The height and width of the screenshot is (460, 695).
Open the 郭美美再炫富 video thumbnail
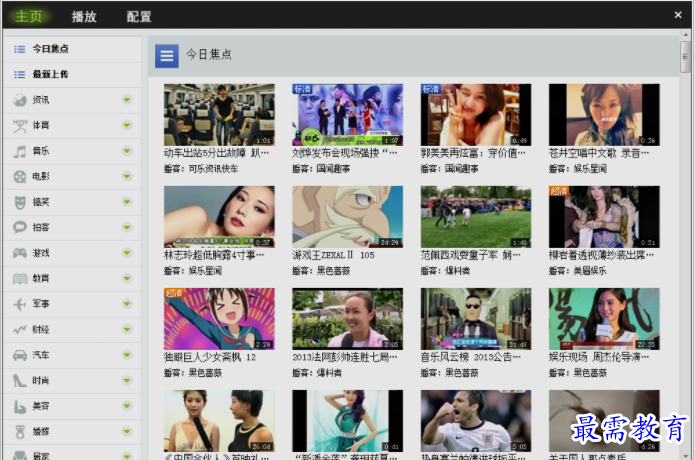coord(476,115)
